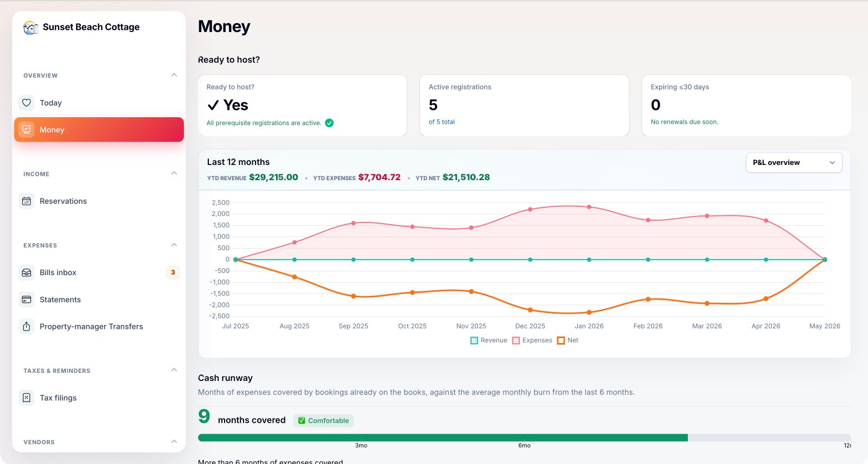This screenshot has height=464, width=868.
Task: Click the Tax filings document icon
Action: 27,398
